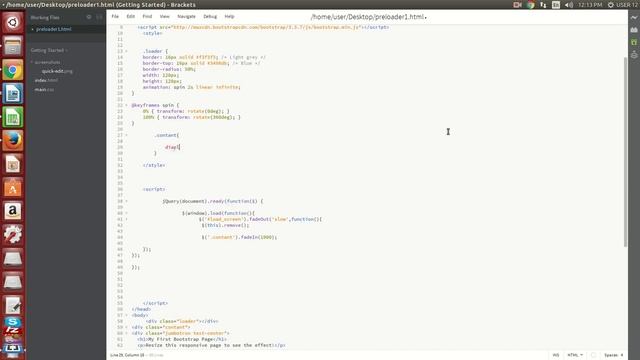Click indentation width number in status bar
The height and width of the screenshot is (360, 640).
(622, 355)
